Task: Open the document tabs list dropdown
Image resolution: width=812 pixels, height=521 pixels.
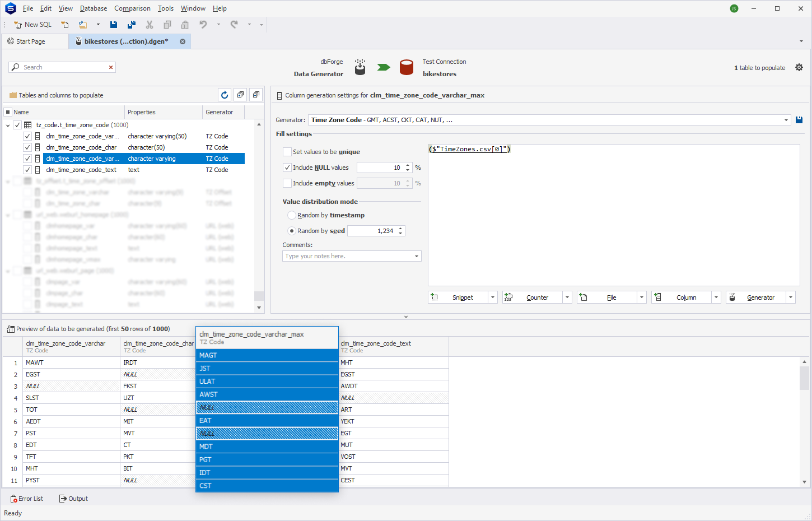Action: (801, 41)
